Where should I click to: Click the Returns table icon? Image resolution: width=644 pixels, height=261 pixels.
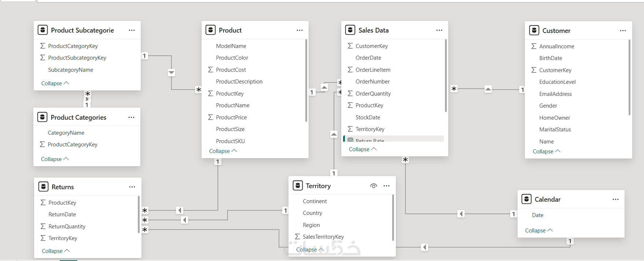click(x=44, y=187)
